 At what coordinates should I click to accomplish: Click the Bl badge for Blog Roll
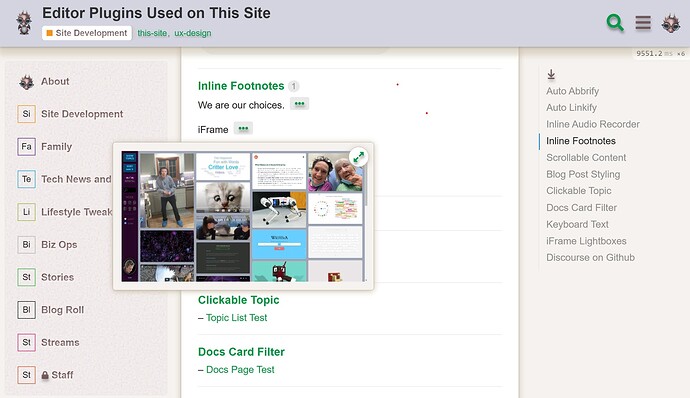tap(26, 310)
